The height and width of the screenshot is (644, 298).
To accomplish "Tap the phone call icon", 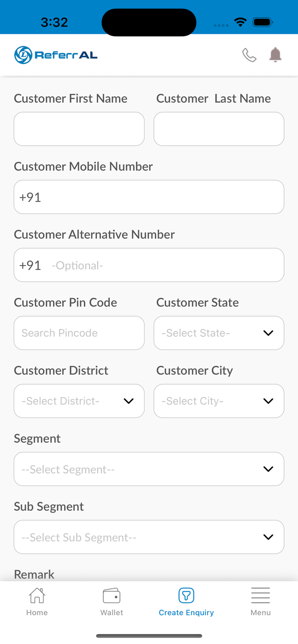I will (x=249, y=55).
